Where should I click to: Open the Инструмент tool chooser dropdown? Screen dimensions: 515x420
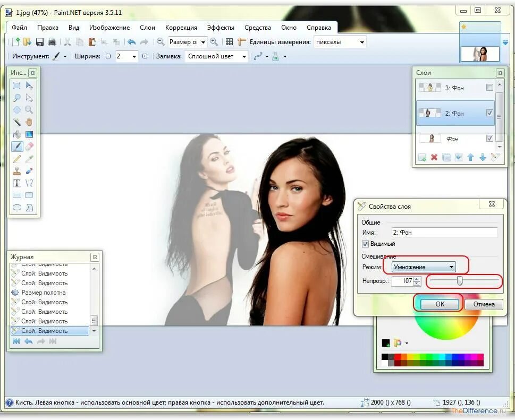(x=65, y=56)
